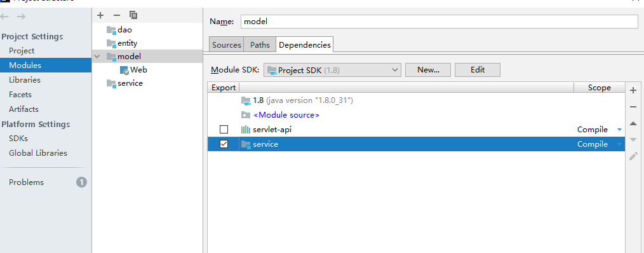
Task: Open scope dropdown for servlet-api
Action: pos(619,130)
